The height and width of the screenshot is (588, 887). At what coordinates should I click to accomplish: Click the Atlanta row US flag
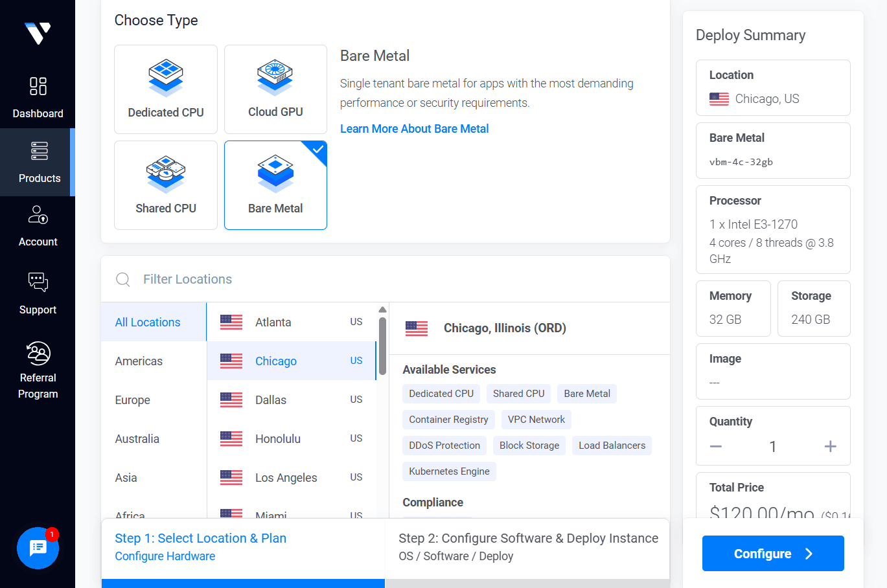(x=231, y=322)
